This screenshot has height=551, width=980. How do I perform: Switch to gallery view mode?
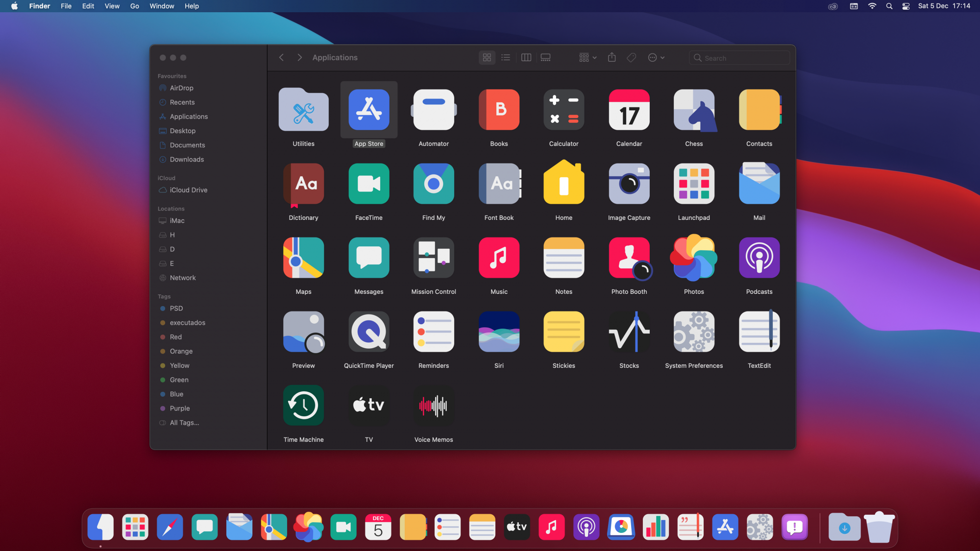tap(545, 58)
